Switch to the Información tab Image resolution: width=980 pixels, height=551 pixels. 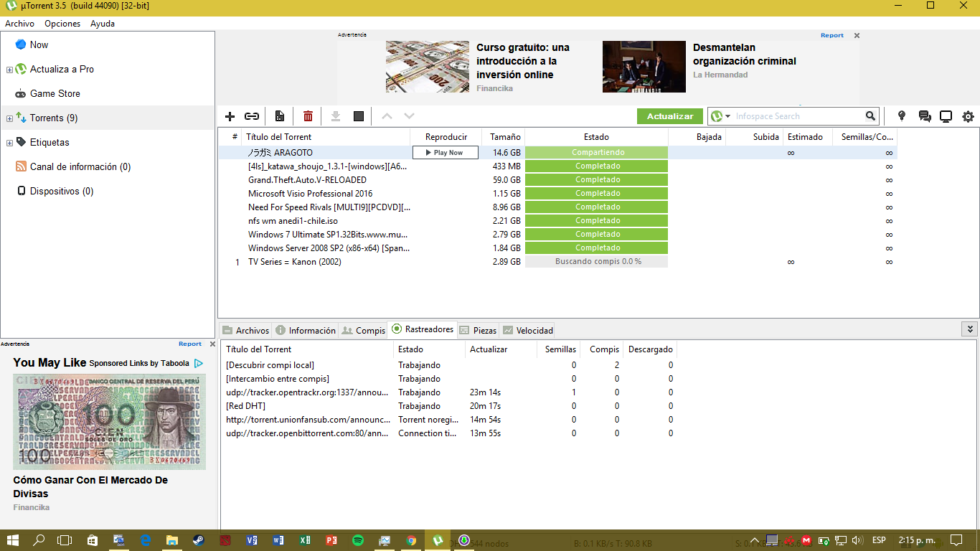[306, 330]
